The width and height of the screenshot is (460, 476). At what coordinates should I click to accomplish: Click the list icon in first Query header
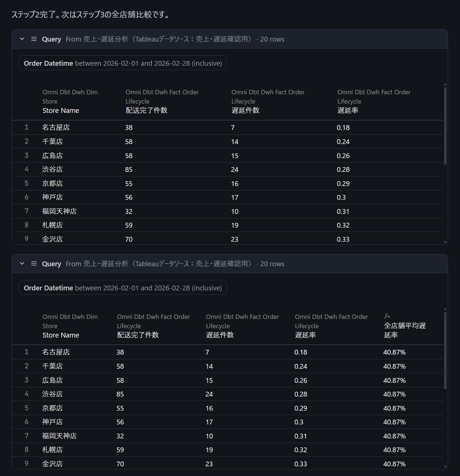point(34,39)
